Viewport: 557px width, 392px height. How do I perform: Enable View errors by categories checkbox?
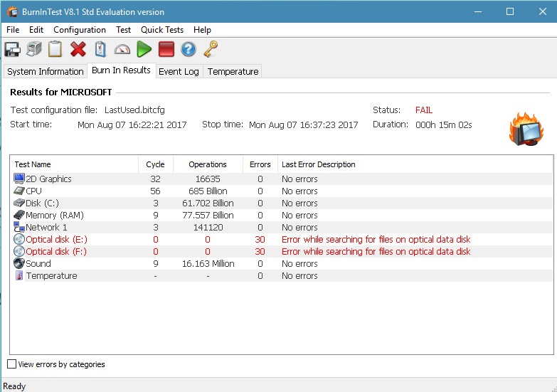(x=11, y=364)
